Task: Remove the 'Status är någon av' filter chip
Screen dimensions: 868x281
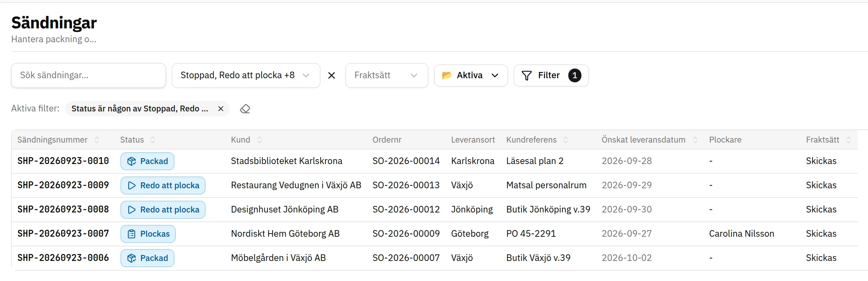Action: click(x=220, y=109)
